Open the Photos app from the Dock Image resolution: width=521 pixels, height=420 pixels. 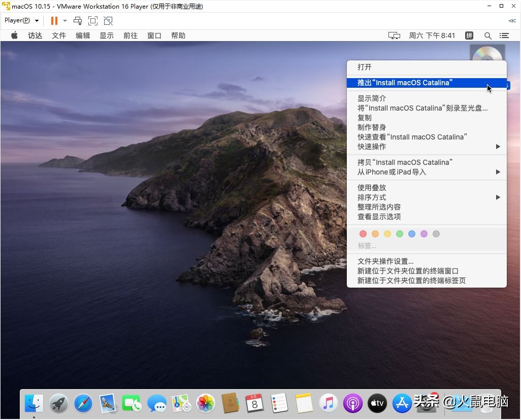click(205, 403)
